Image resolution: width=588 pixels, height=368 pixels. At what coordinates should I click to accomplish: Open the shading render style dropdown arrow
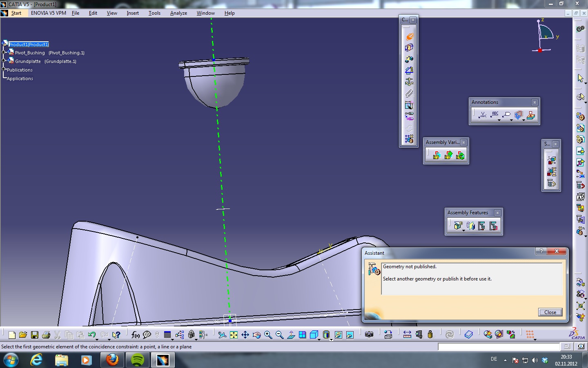pos(331,339)
